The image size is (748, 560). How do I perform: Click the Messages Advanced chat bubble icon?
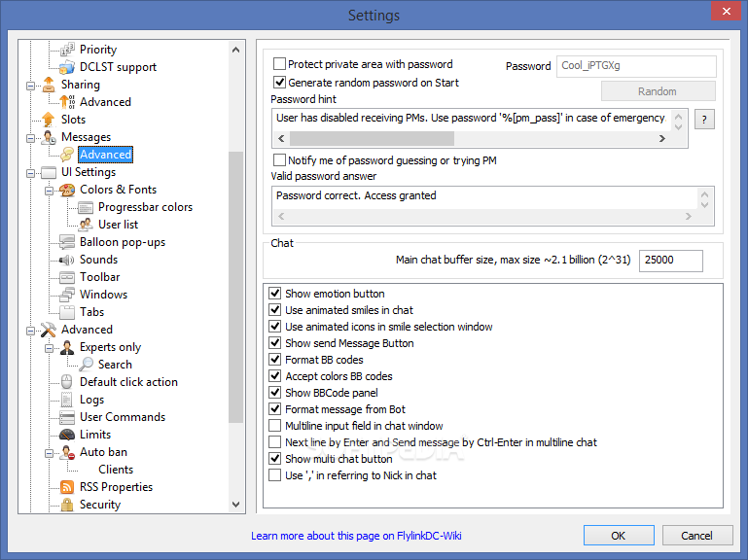67,155
